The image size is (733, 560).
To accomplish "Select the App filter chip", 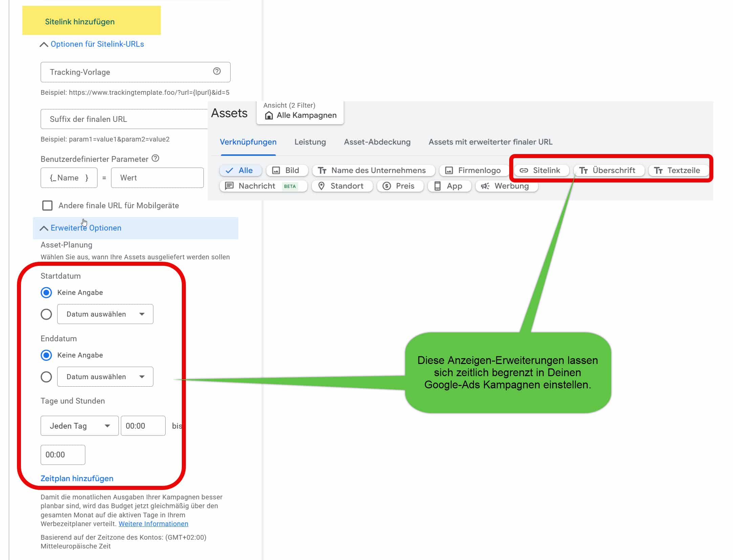I will (449, 186).
